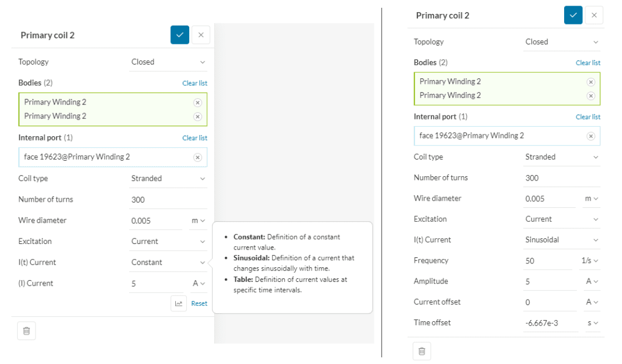Clear list of Internal port in right panel
Viewport: 622px width, 364px height.
tap(588, 117)
